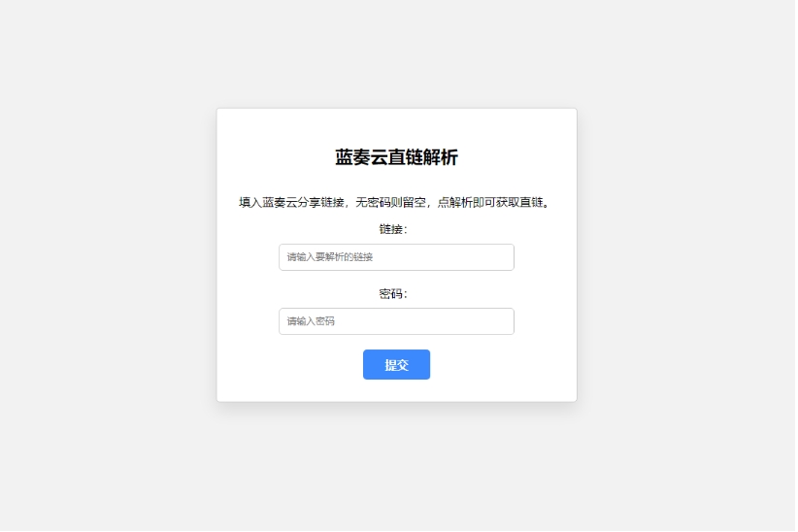Image resolution: width=798 pixels, height=532 pixels.
Task: Click placeholder text 请输入要解析的链接
Action: [x=331, y=257]
